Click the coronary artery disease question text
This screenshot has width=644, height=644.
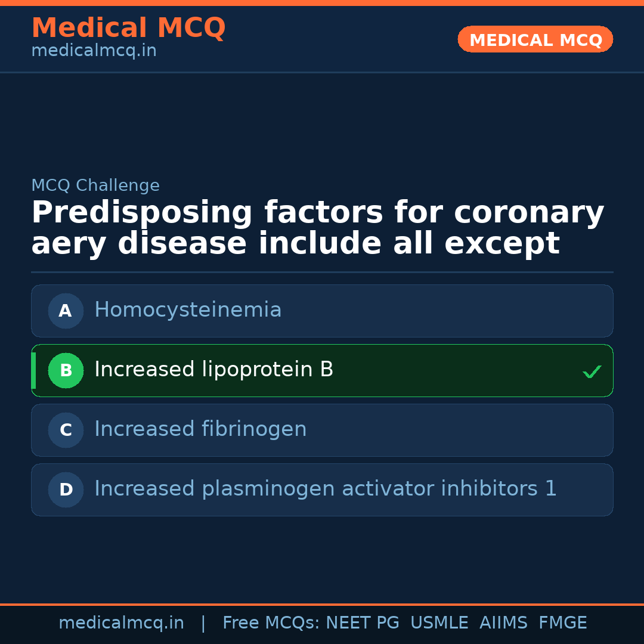click(318, 228)
